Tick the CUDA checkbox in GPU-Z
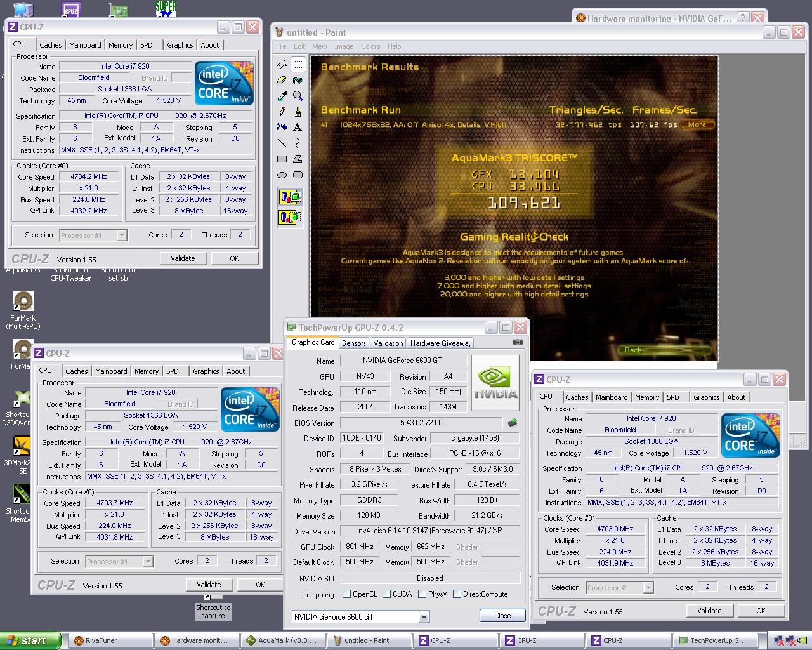Viewport: 812px width, 650px height. [386, 594]
